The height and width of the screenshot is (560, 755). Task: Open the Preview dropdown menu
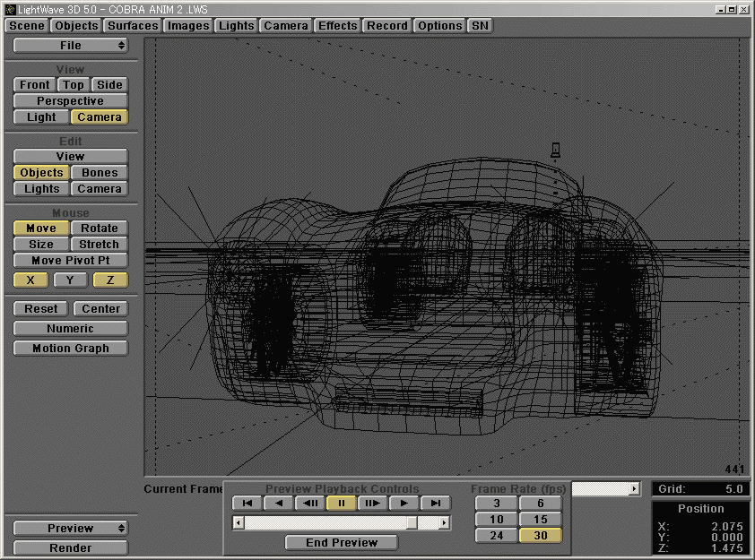coord(70,528)
